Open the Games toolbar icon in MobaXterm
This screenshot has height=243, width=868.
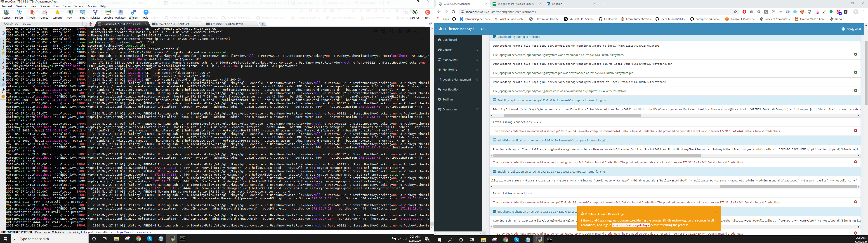[x=45, y=14]
